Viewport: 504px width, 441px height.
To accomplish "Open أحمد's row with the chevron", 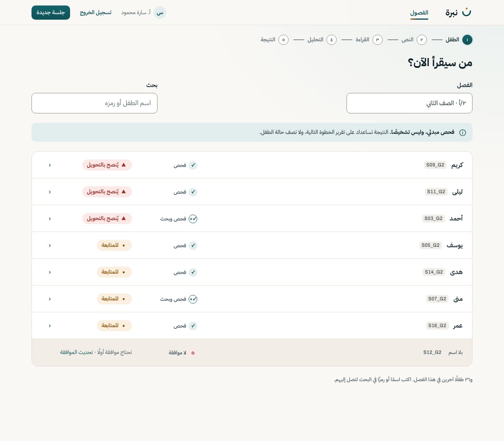I will [x=50, y=219].
